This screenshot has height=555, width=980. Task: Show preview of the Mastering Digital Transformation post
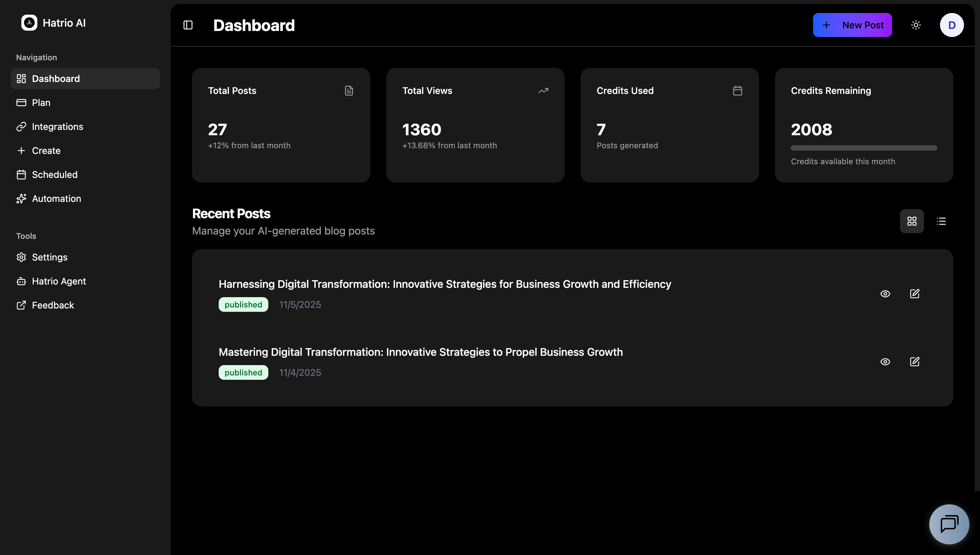(x=885, y=362)
